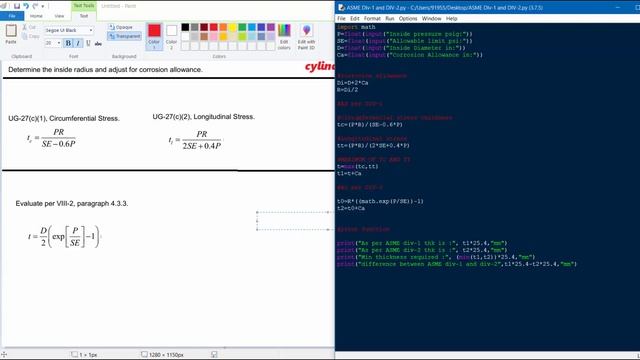Toggle Underline formatting
This screenshot has width=640, height=360.
(x=88, y=43)
